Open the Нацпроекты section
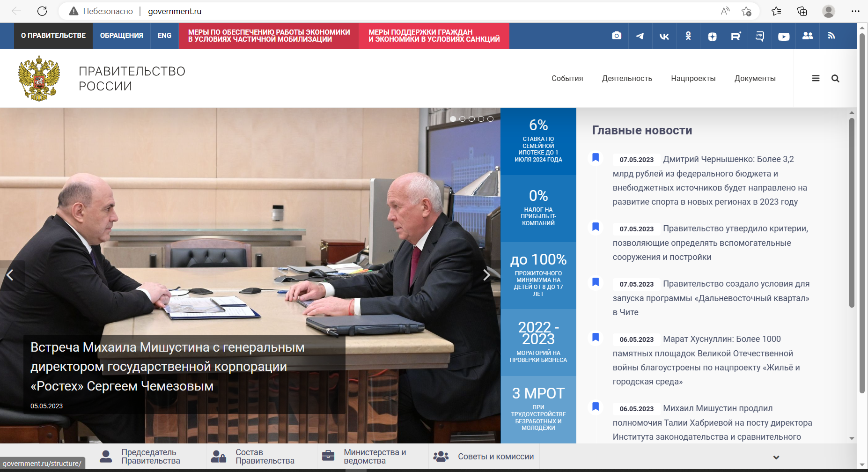The image size is (868, 472). coord(693,78)
